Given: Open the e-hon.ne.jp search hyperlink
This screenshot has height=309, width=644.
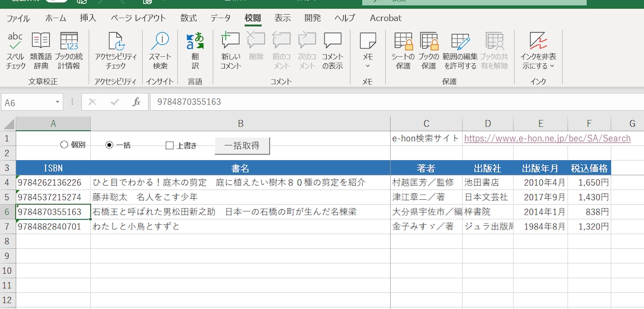Looking at the screenshot, I should tap(547, 138).
